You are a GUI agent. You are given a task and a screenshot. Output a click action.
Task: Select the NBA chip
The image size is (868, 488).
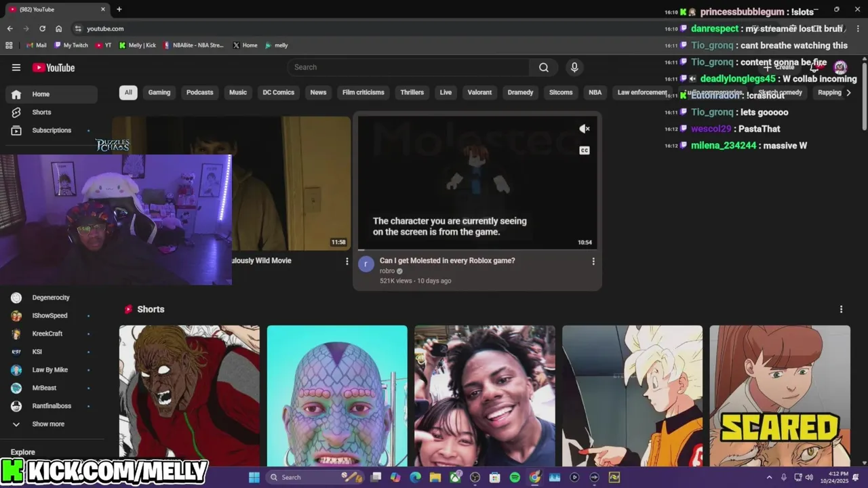point(595,92)
